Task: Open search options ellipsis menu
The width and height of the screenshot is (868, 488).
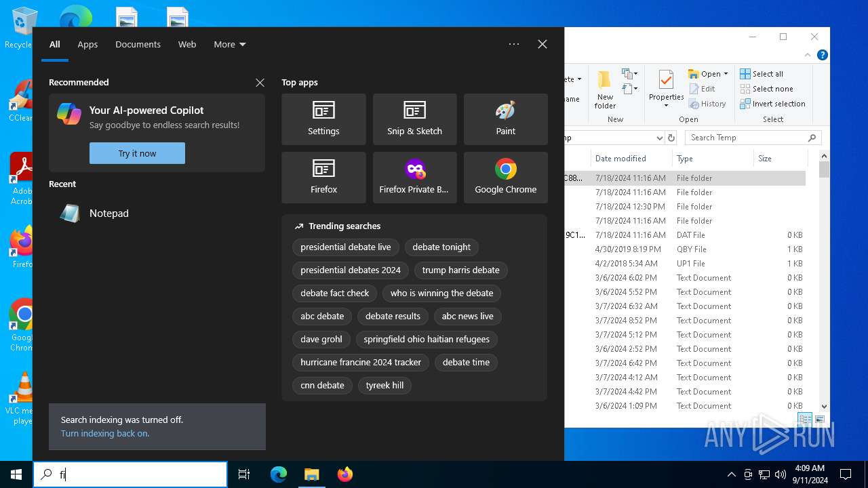Action: 514,44
